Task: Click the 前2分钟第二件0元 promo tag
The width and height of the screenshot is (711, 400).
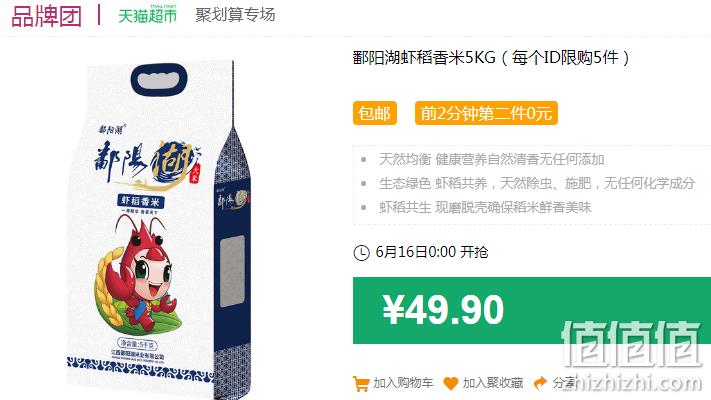Action: click(486, 113)
